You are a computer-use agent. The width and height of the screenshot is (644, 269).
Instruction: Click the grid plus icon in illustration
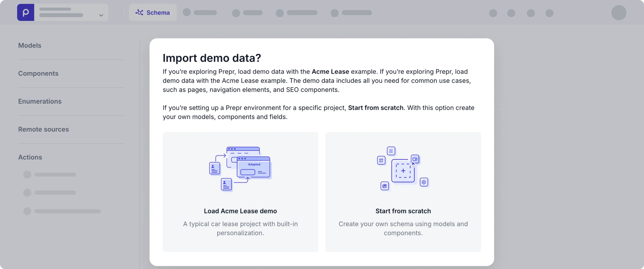(x=381, y=160)
